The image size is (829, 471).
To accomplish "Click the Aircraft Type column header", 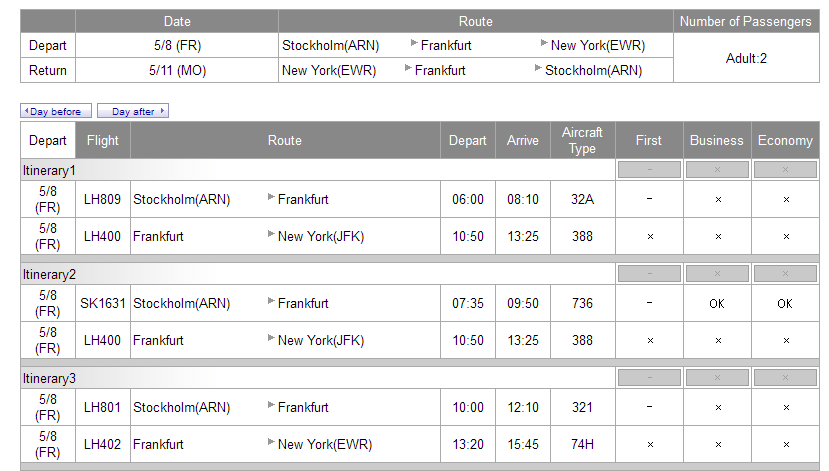I will point(582,140).
